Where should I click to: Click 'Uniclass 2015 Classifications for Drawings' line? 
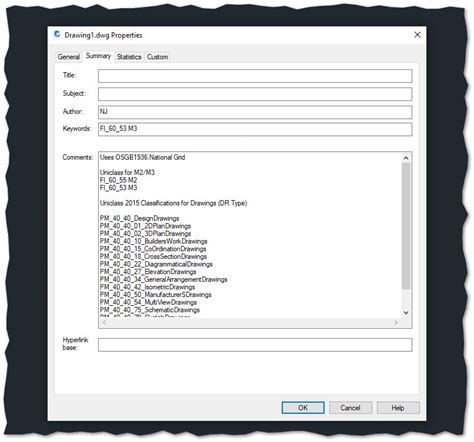[173, 203]
